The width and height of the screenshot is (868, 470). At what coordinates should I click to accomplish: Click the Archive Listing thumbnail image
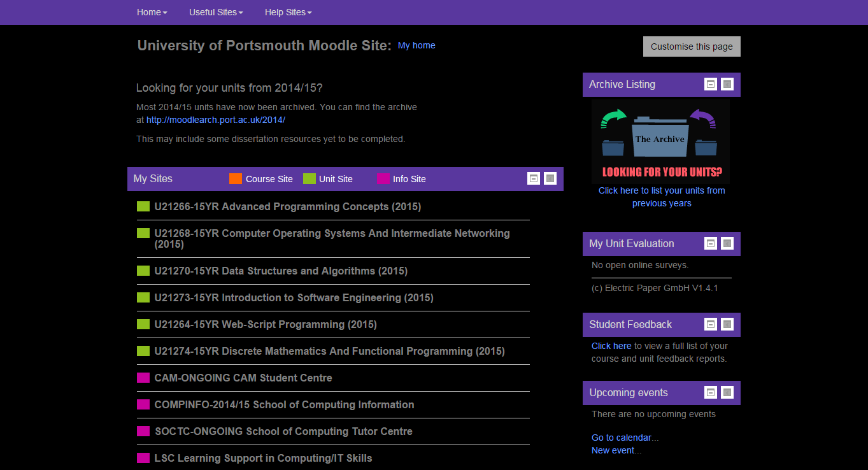[660, 141]
